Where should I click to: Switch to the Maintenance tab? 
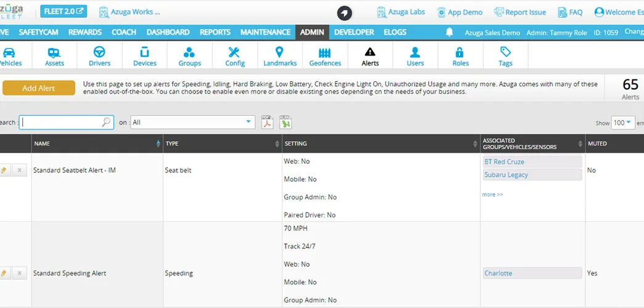coord(265,32)
